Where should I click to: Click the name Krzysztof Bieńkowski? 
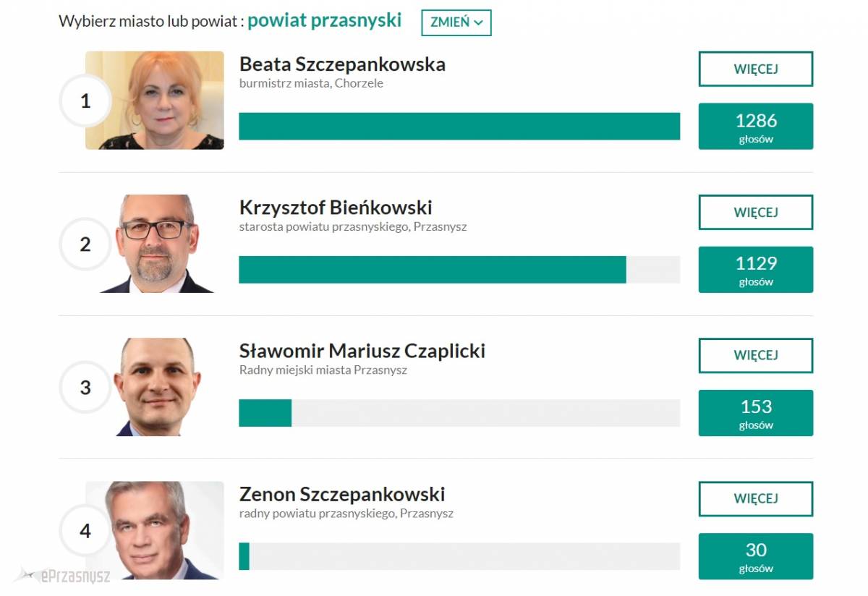point(336,208)
